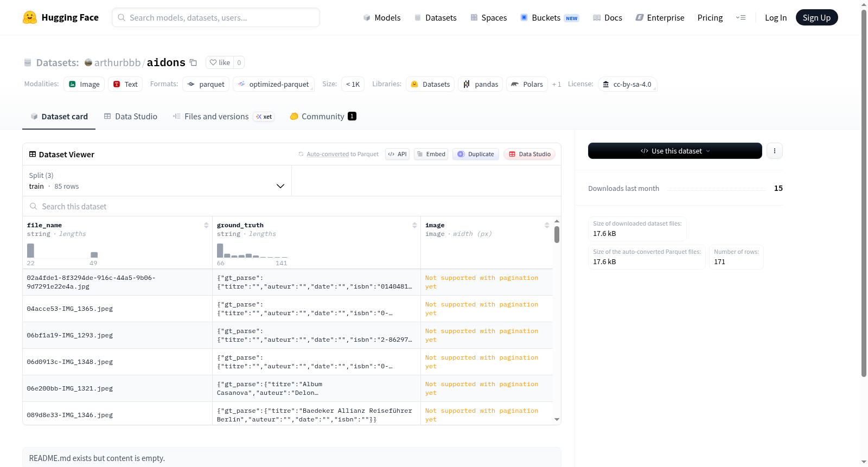The height and width of the screenshot is (467, 868).
Task: Open the Pricing page
Action: coord(710,18)
